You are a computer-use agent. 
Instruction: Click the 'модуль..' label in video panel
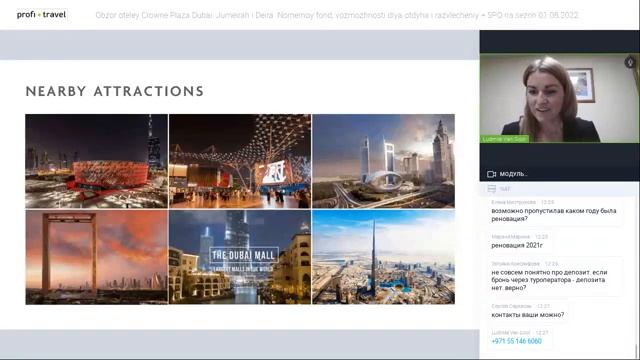click(x=513, y=174)
